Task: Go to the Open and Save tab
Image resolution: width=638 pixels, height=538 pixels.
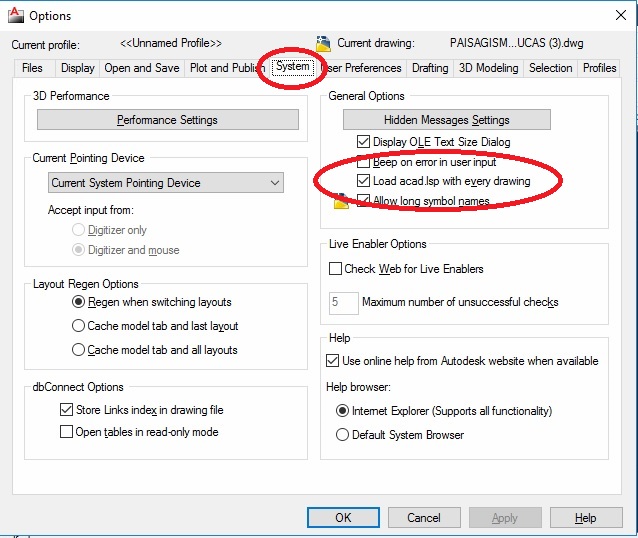Action: 142,68
